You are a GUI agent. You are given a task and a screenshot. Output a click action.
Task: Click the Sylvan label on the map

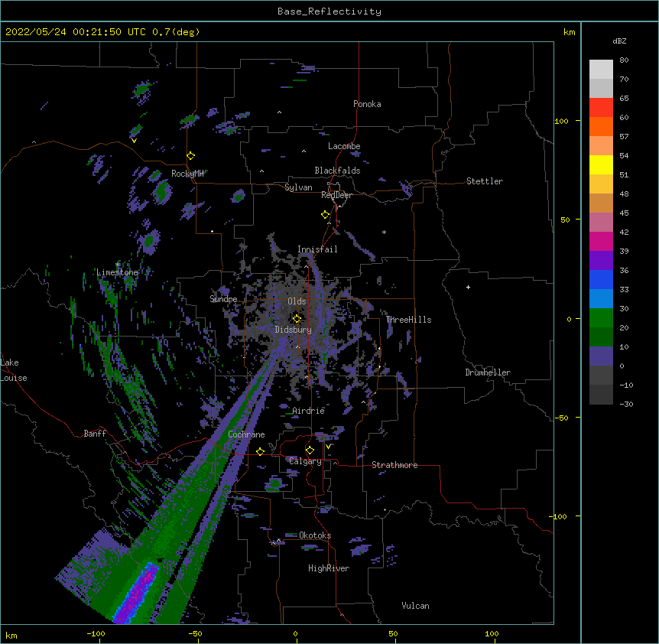click(x=298, y=187)
